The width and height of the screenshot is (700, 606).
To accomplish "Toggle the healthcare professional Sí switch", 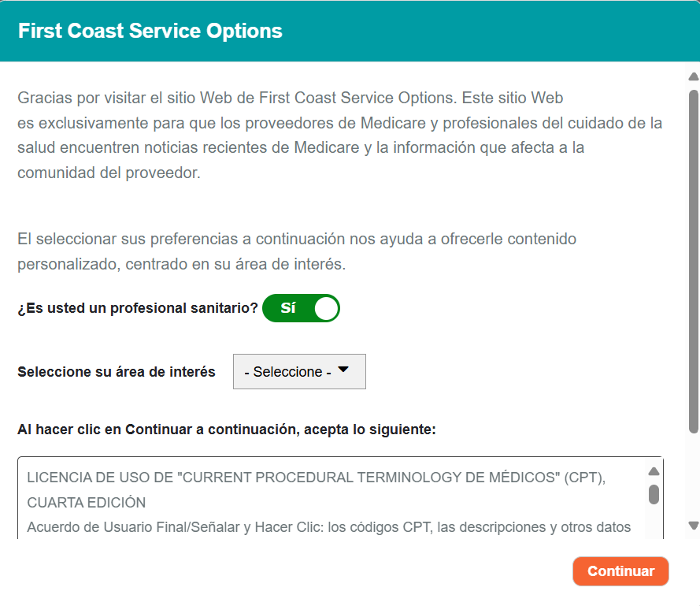I will (x=300, y=308).
